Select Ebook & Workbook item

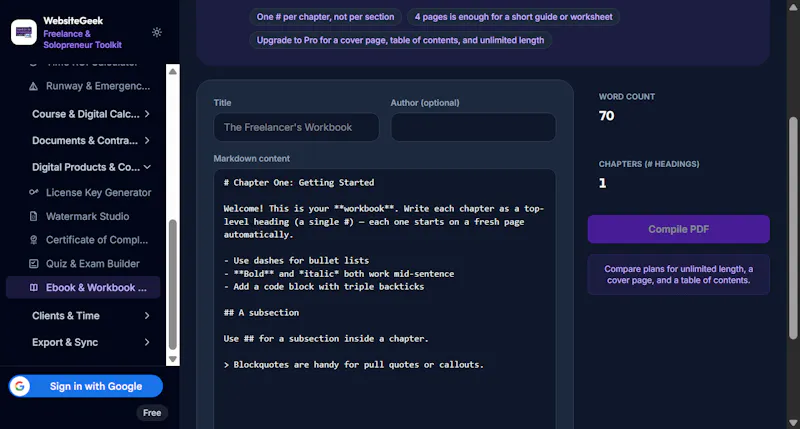83,288
